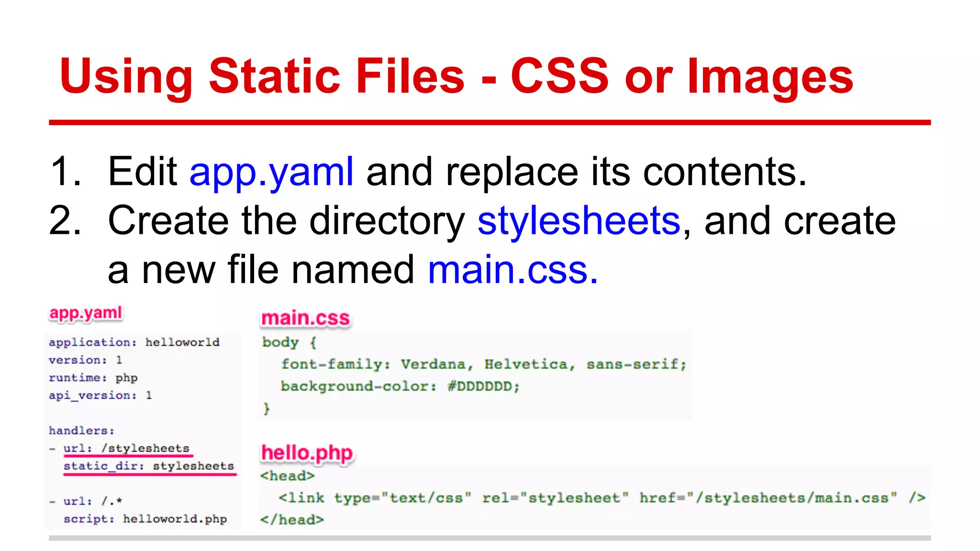
Task: Click the underlined 'static_dir: stylesheets' line
Action: (149, 466)
